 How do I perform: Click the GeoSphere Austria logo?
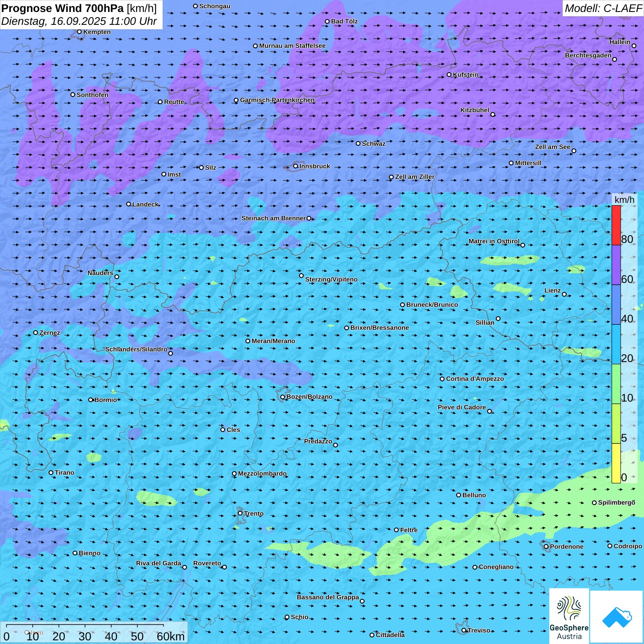[569, 616]
